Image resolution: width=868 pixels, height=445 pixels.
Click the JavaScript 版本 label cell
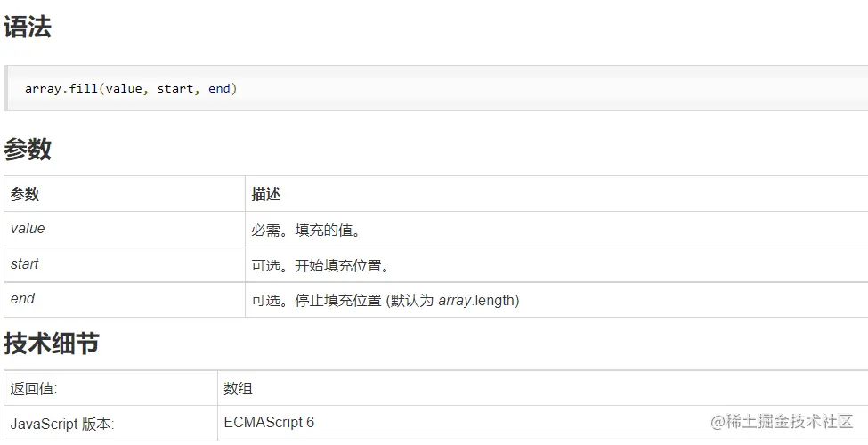tap(62, 425)
